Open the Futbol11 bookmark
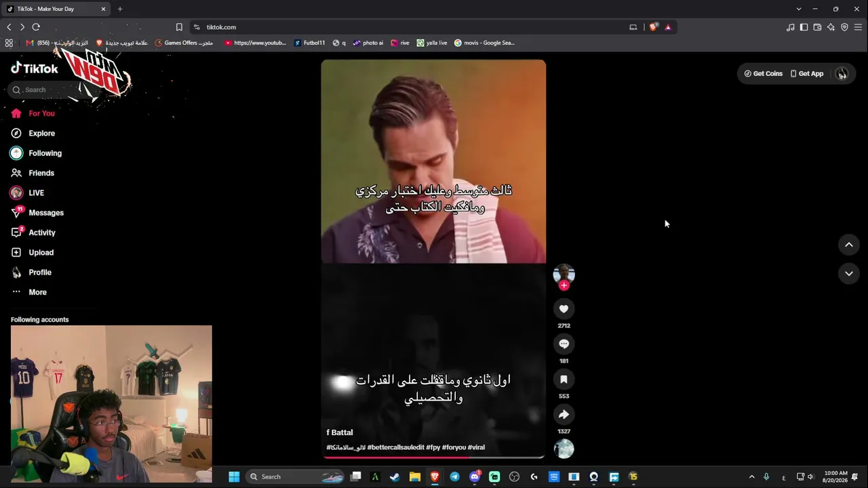 coord(309,43)
